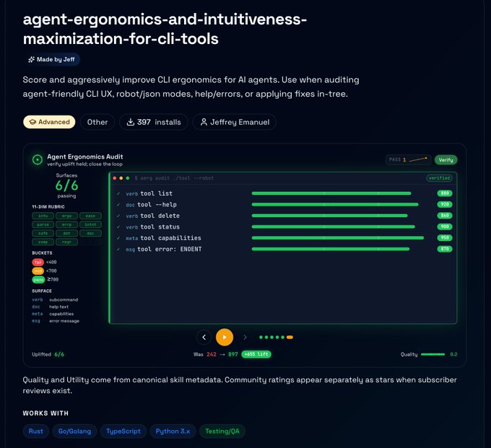Screen dimensions: 491x448
Task: Click the download icon beside 397 installs
Action: 130,122
